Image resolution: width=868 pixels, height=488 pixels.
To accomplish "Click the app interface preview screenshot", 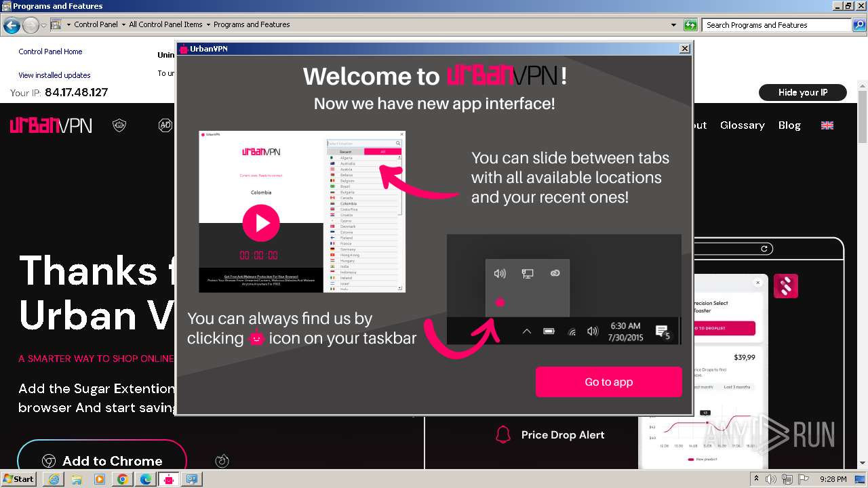I will point(302,211).
